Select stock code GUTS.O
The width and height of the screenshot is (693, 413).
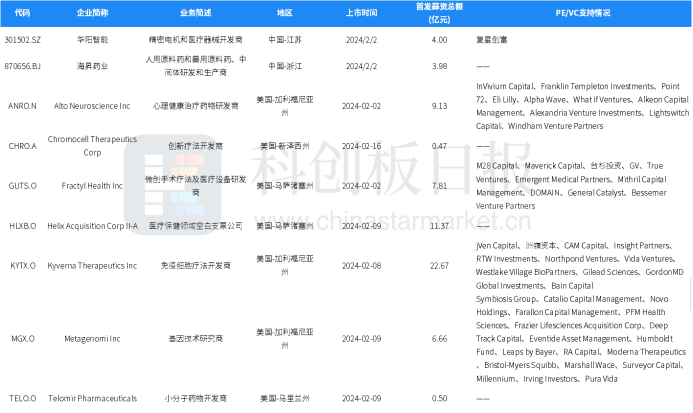(23, 186)
